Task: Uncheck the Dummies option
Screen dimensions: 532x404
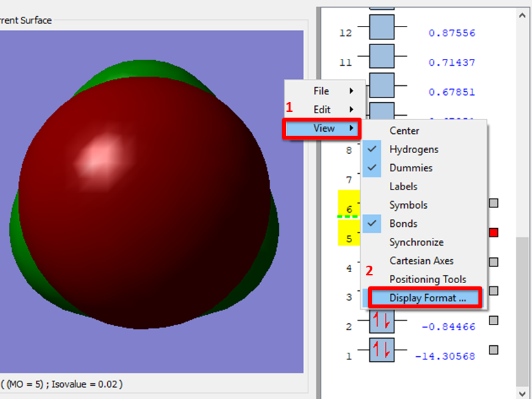Action: coord(411,168)
